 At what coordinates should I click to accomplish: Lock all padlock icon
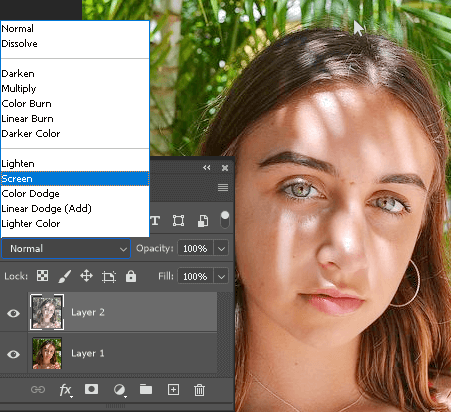[x=131, y=276]
